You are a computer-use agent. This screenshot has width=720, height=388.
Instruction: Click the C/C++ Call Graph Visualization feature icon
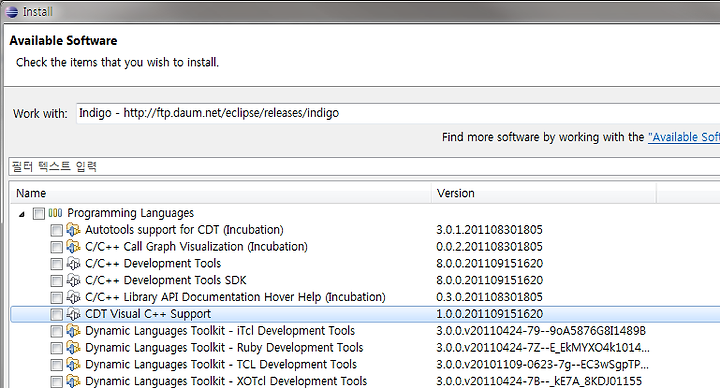tap(73, 247)
